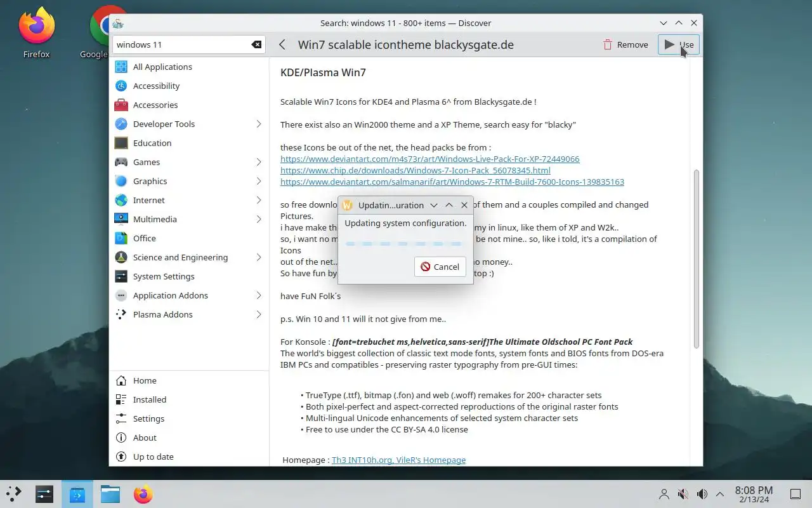Click the All Applications category icon
Image resolution: width=812 pixels, height=508 pixels.
point(121,67)
